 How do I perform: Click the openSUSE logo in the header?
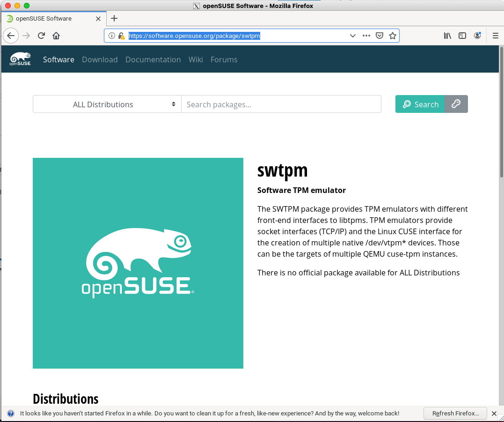[x=20, y=59]
